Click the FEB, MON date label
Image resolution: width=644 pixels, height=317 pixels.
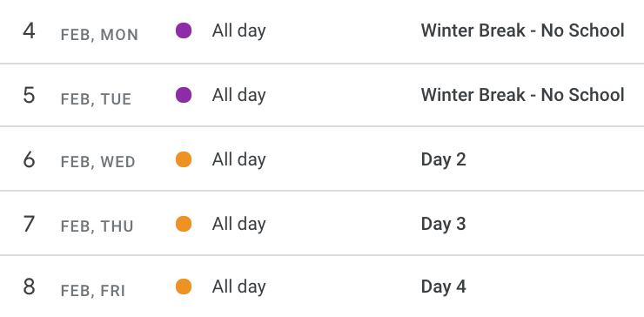pyautogui.click(x=99, y=35)
